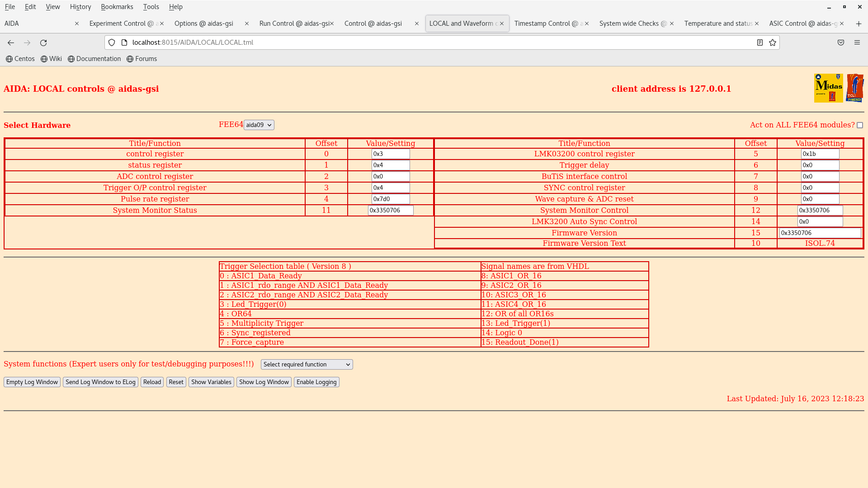Enable Act on ALL FEE64 modules checkbox
The image size is (868, 488).
pos(860,125)
